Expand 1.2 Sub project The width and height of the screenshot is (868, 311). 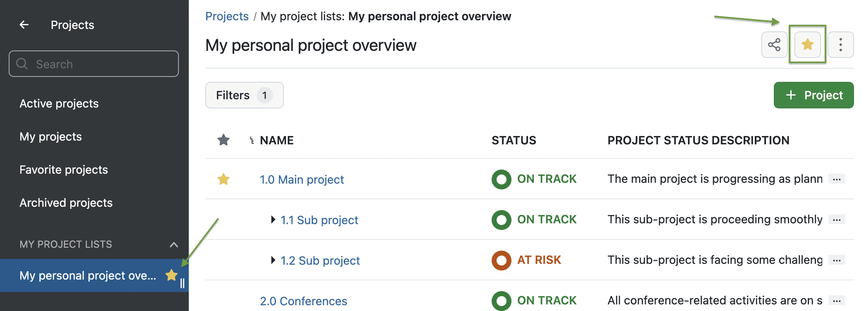(273, 260)
